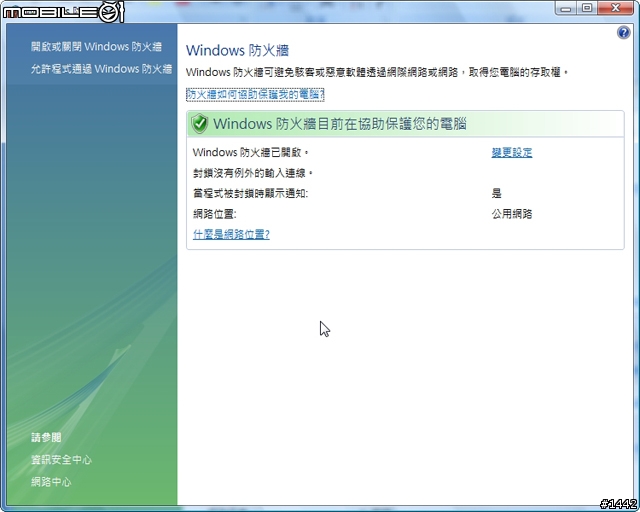The width and height of the screenshot is (640, 512).
Task: Open 允許程式通過 Windows 防火牆 link
Action: (x=101, y=69)
